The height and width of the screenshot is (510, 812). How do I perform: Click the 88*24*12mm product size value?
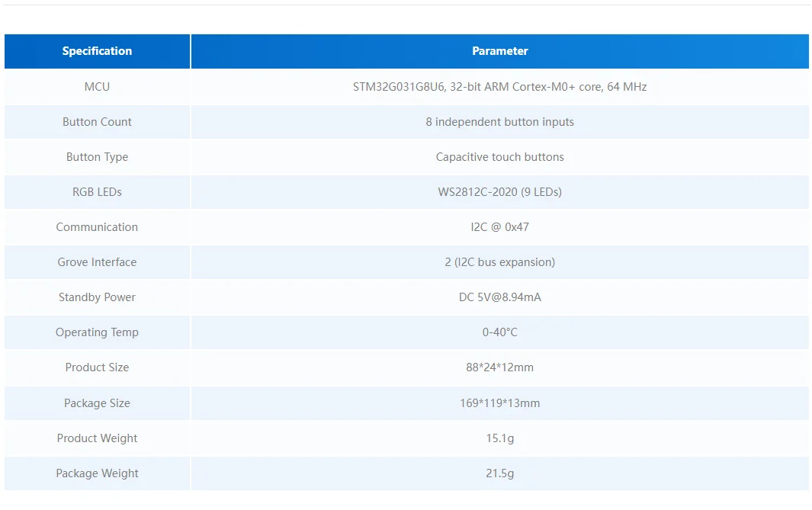pos(499,367)
